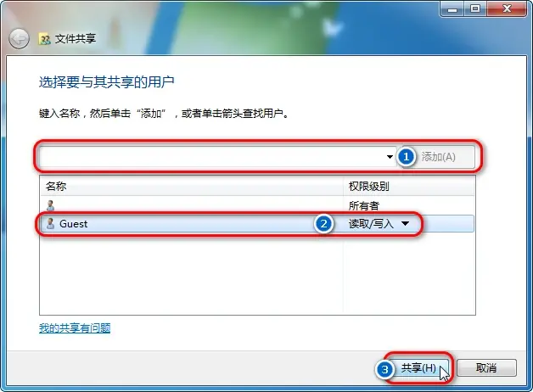Image resolution: width=533 pixels, height=392 pixels.
Task: Maximize the File Sharing window
Action: [475, 8]
